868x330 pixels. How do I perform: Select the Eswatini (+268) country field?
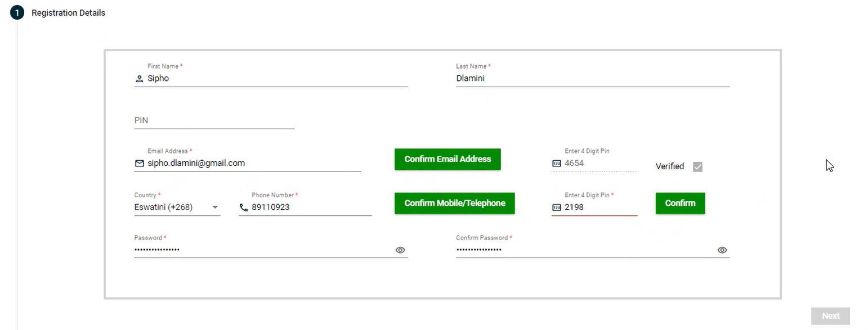point(169,207)
